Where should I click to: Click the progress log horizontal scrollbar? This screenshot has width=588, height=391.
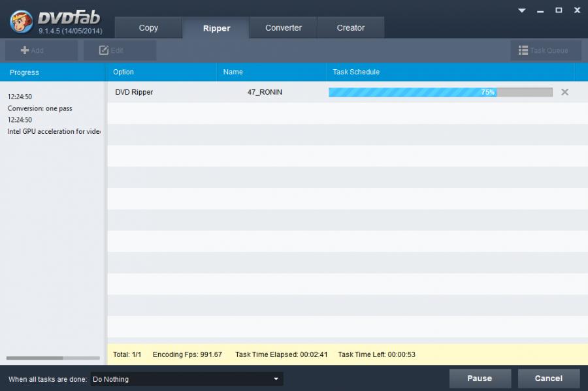pos(53,358)
